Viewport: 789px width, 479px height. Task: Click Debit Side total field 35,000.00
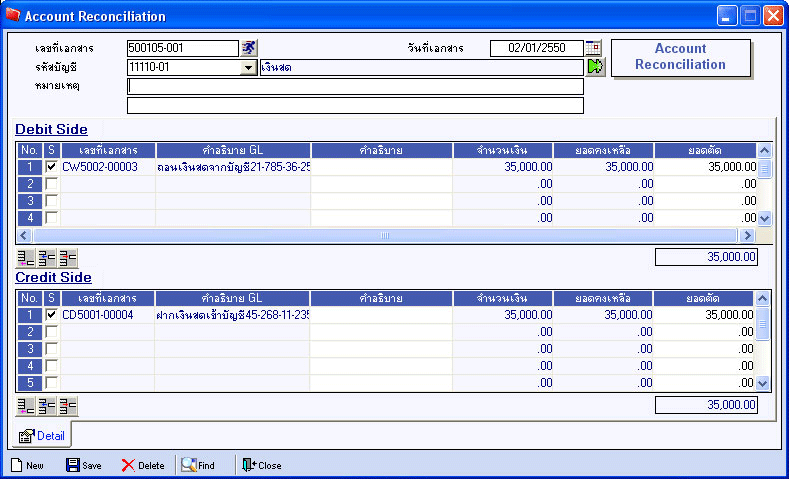click(x=706, y=257)
